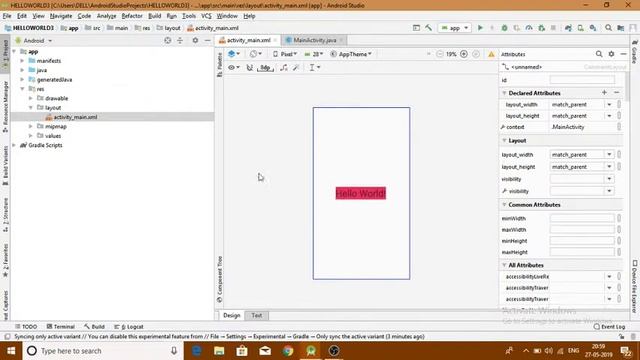
Task: Toggle the view options eye icon
Action: point(233,67)
